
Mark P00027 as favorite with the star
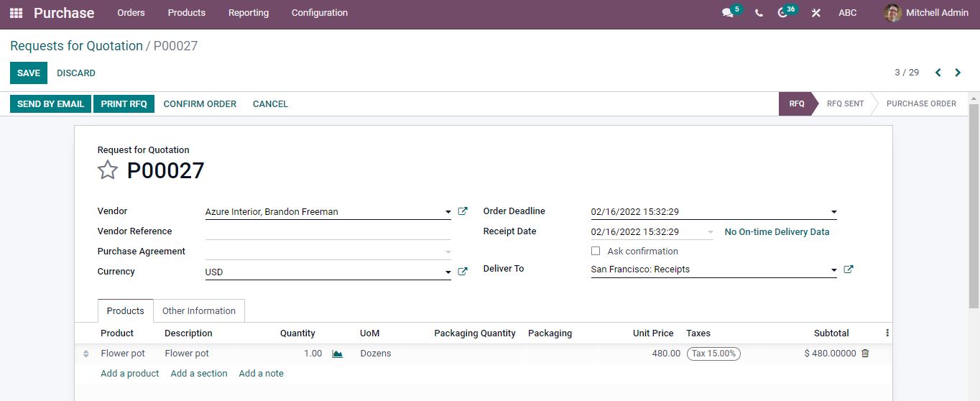pyautogui.click(x=108, y=170)
